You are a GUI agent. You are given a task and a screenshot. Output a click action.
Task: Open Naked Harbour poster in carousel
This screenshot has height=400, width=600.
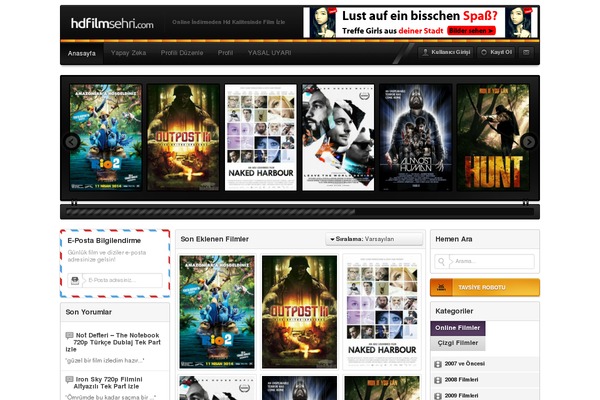261,137
